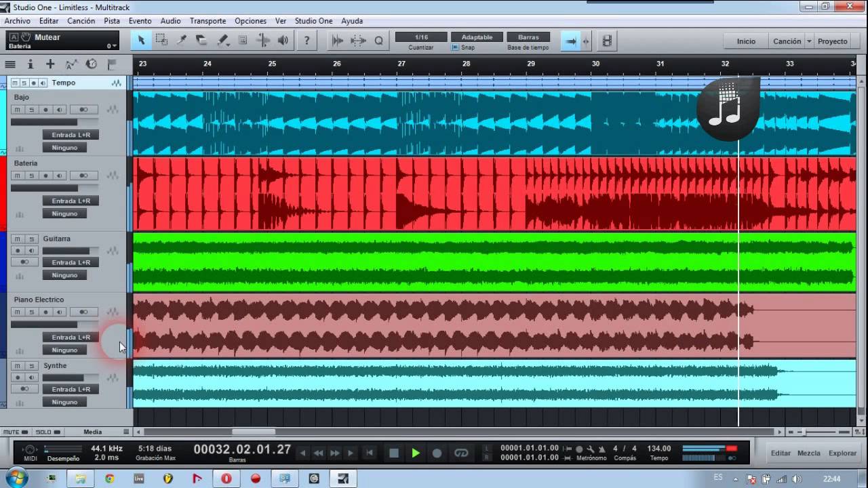The height and width of the screenshot is (488, 868).
Task: Add a new track with plus icon
Action: point(50,64)
